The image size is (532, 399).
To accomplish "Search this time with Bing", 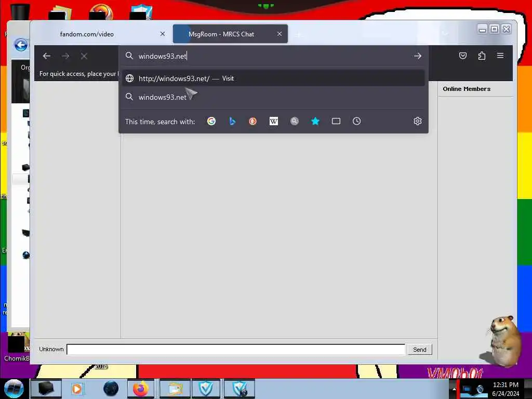I will [x=232, y=121].
